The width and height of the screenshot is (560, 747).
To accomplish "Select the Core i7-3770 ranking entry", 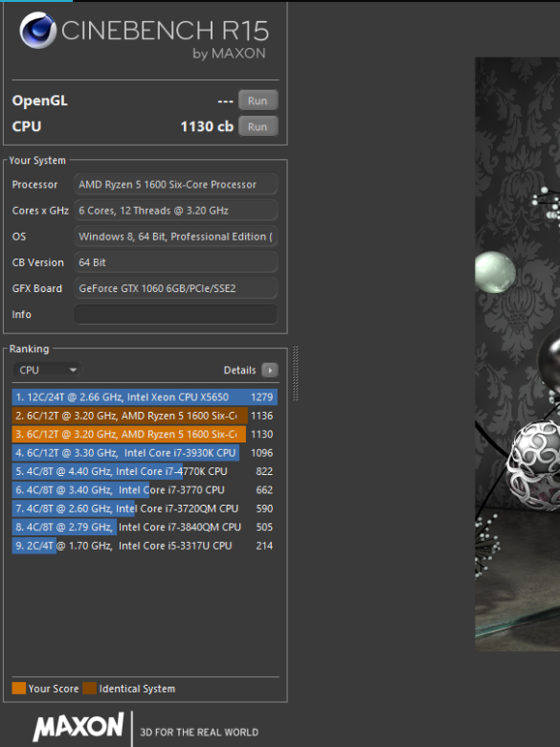I will tap(145, 490).
